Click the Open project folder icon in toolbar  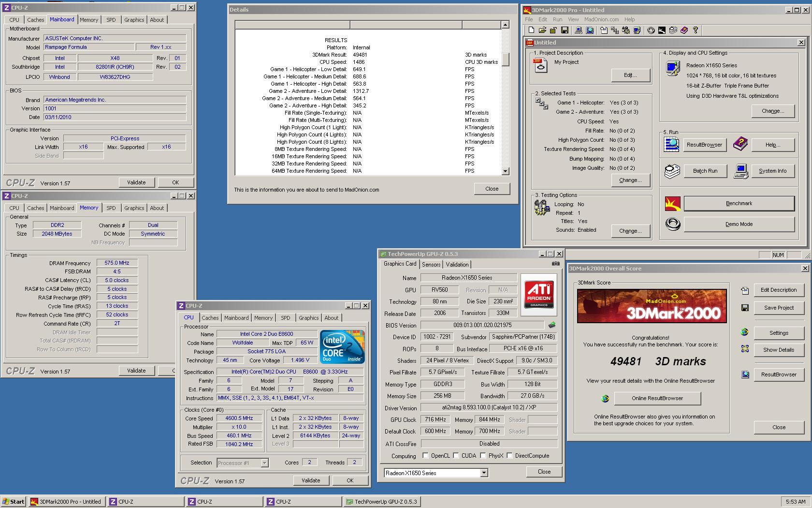(542, 30)
